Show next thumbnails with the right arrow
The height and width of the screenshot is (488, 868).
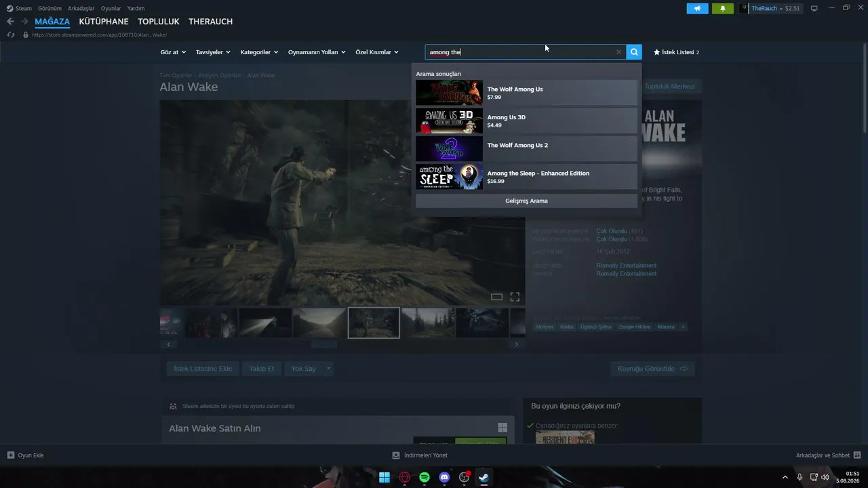pos(517,344)
